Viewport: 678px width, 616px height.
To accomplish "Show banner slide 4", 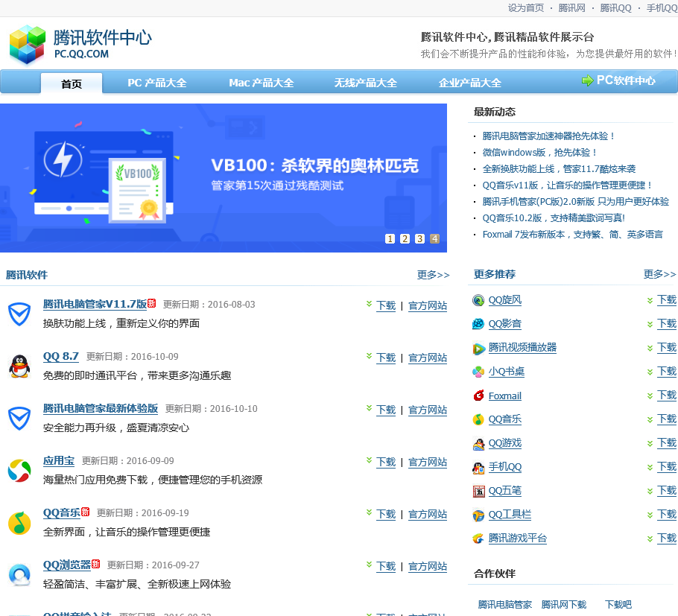I will [x=434, y=238].
